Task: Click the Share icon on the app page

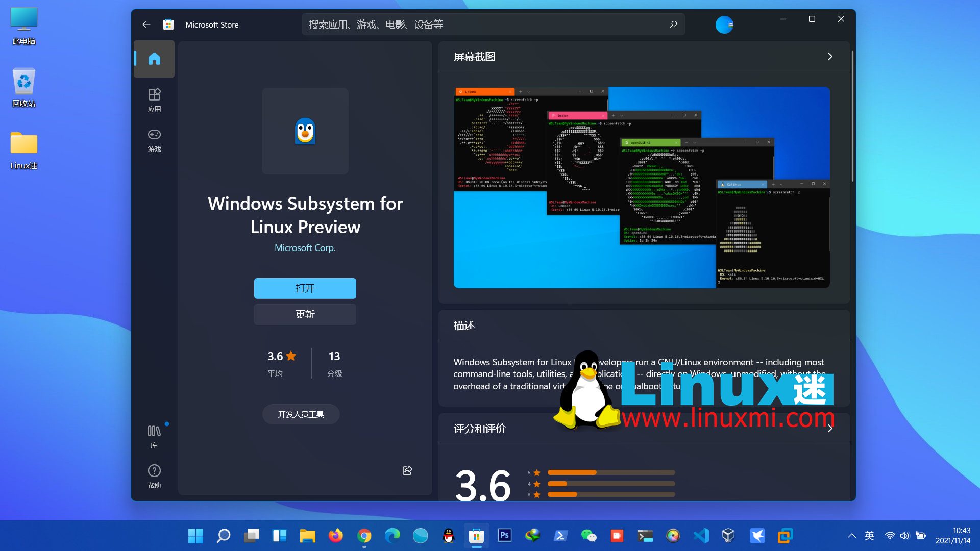Action: tap(407, 470)
